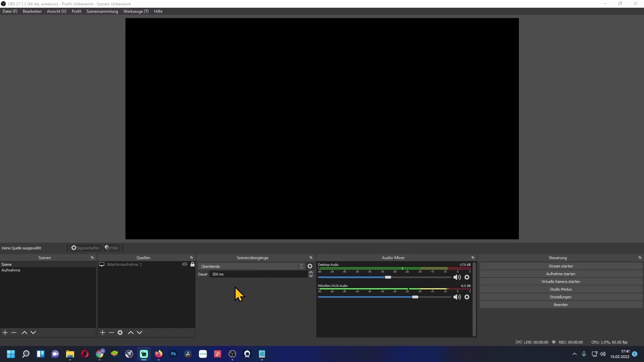Mute the Desktop-Audio channel

coord(457,277)
